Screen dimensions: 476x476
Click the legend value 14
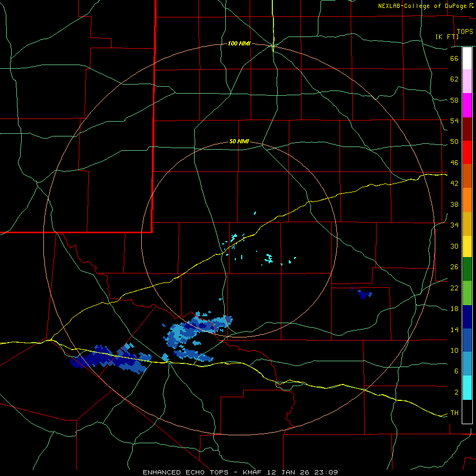(454, 329)
